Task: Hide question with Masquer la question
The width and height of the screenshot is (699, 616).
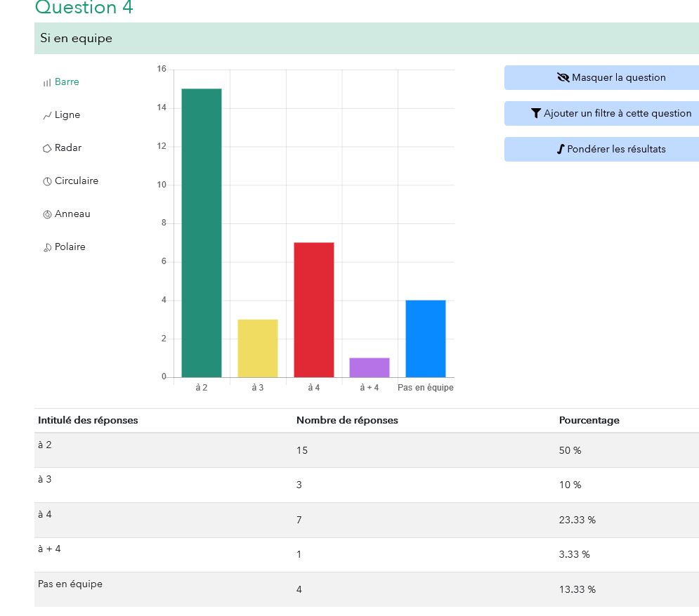Action: (x=610, y=78)
